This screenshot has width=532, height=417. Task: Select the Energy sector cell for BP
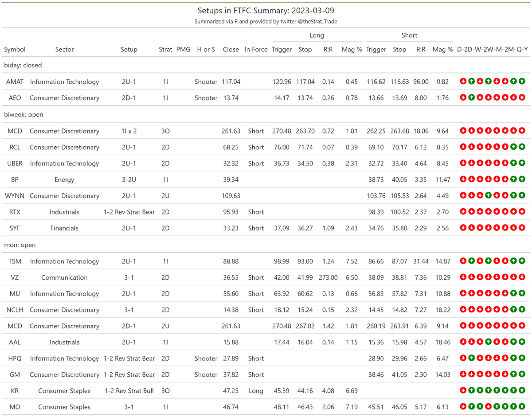coord(64,179)
